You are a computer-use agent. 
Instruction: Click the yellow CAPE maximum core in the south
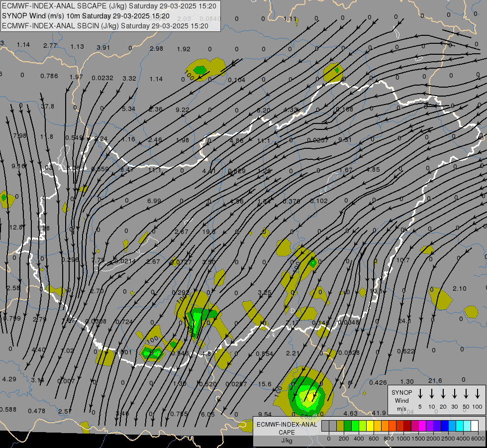(311, 396)
